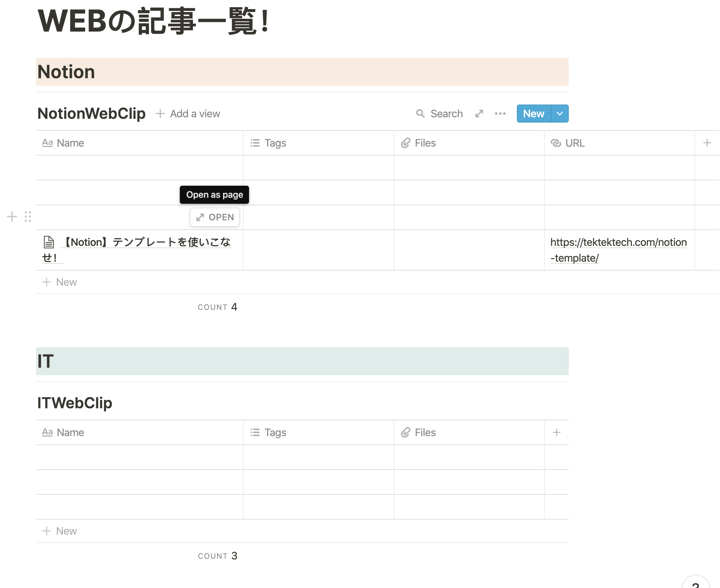This screenshot has height=588, width=720.
Task: Open the New button dropdown chevron
Action: (560, 114)
